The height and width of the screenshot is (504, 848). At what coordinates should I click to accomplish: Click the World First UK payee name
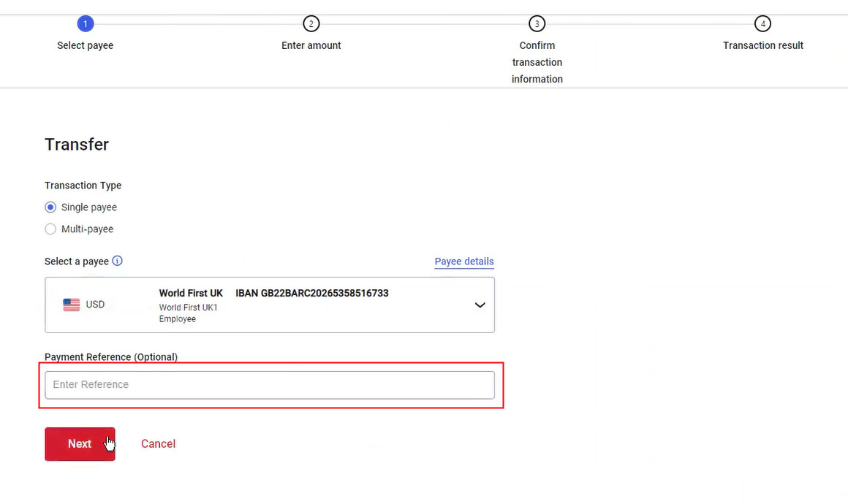click(x=191, y=293)
